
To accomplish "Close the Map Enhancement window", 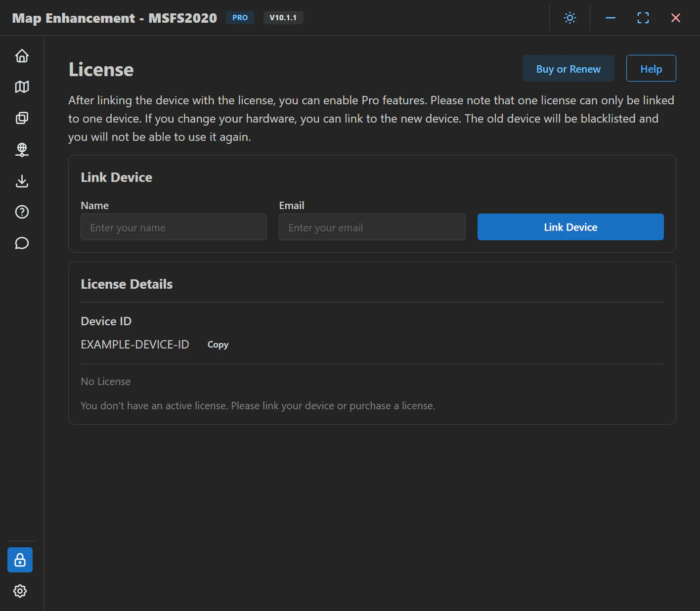I will tap(676, 18).
